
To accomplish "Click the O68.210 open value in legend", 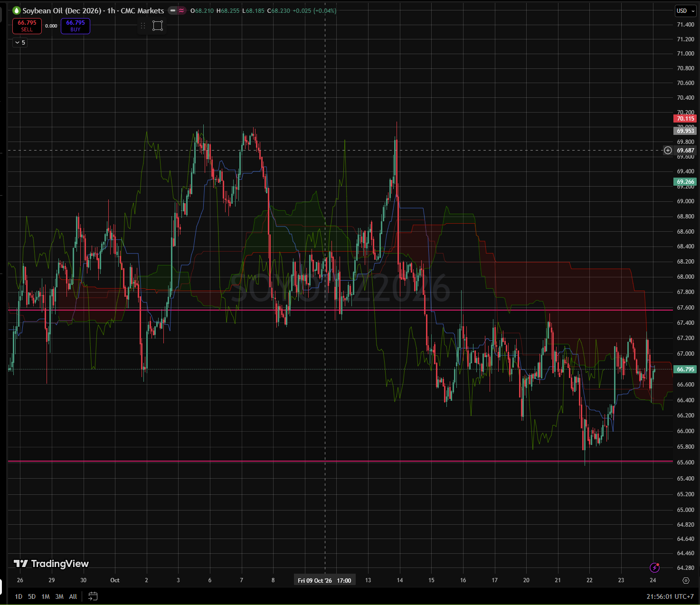I will [202, 10].
